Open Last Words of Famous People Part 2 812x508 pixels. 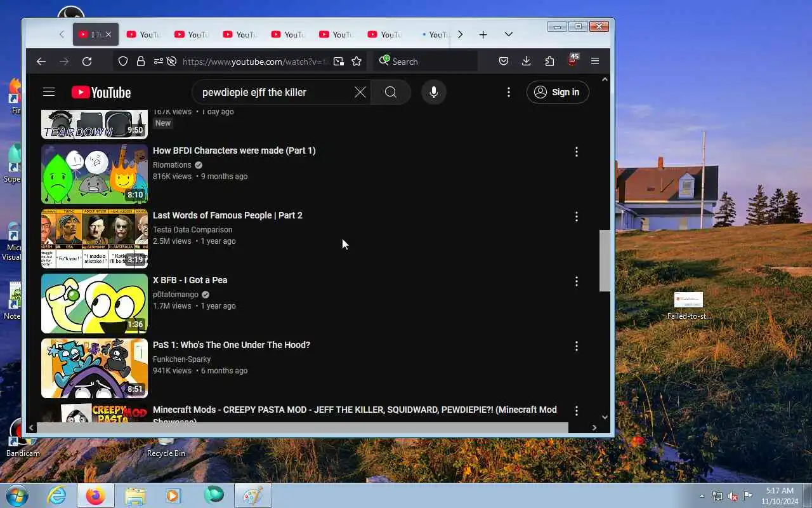(228, 215)
